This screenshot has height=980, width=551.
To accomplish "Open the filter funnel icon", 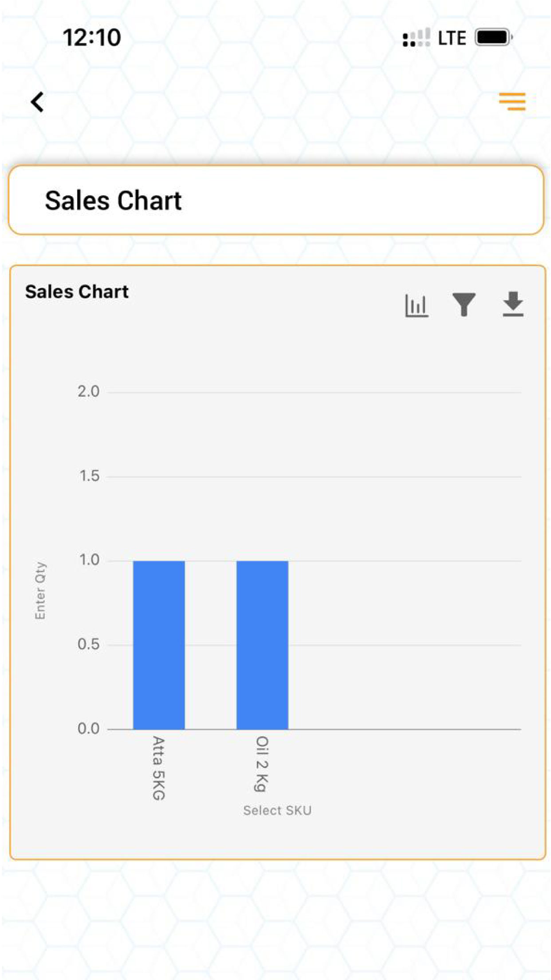I will (464, 305).
